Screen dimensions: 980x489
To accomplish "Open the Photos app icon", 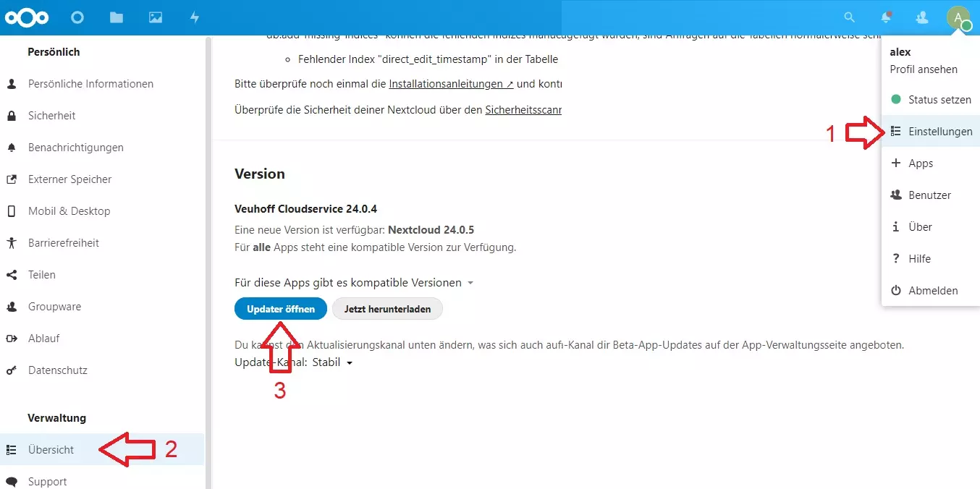I will tap(156, 17).
